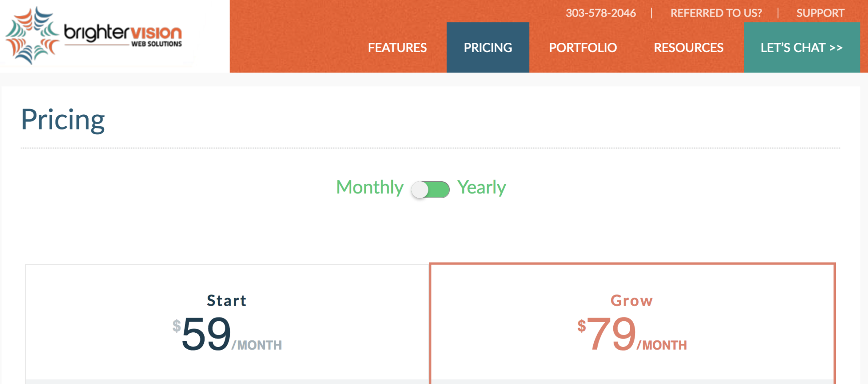Open the RESOURCES section
This screenshot has height=384, width=868.
point(688,47)
